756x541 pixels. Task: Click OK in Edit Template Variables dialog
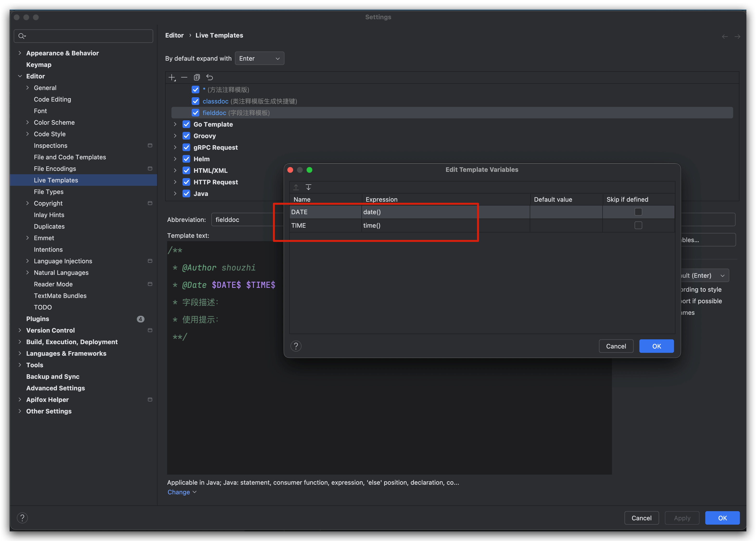point(656,346)
